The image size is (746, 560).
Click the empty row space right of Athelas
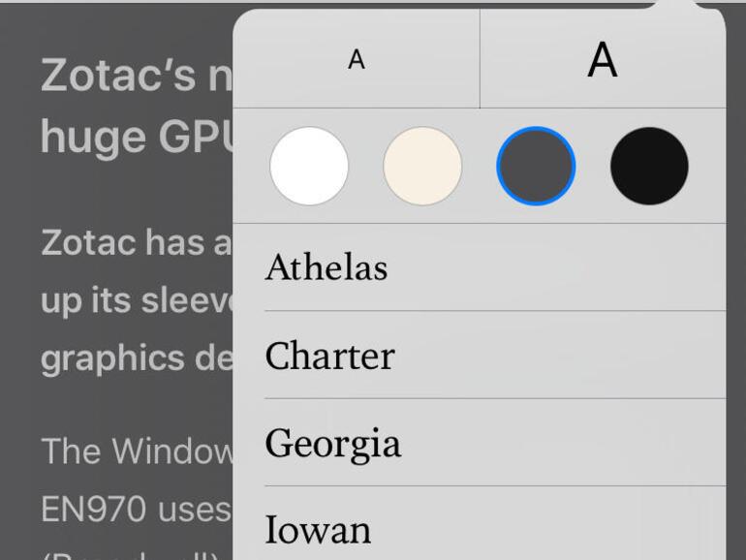(x=562, y=267)
